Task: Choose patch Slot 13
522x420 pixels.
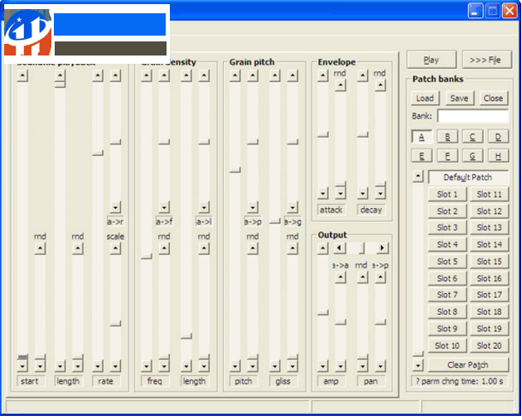Action: (489, 228)
